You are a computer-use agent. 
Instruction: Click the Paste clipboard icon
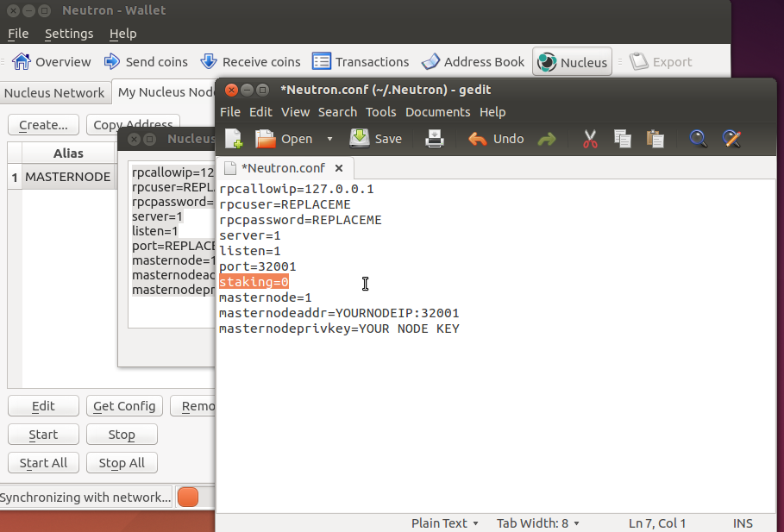click(x=655, y=139)
